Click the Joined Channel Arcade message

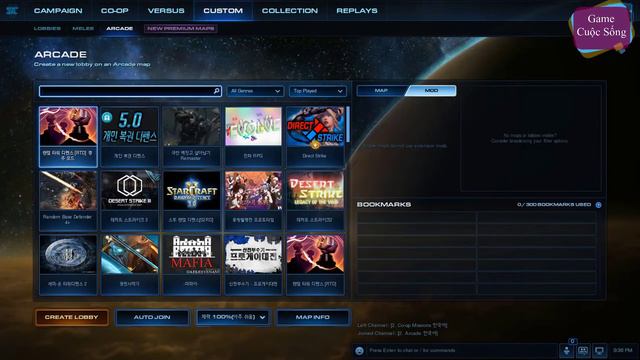click(x=398, y=333)
